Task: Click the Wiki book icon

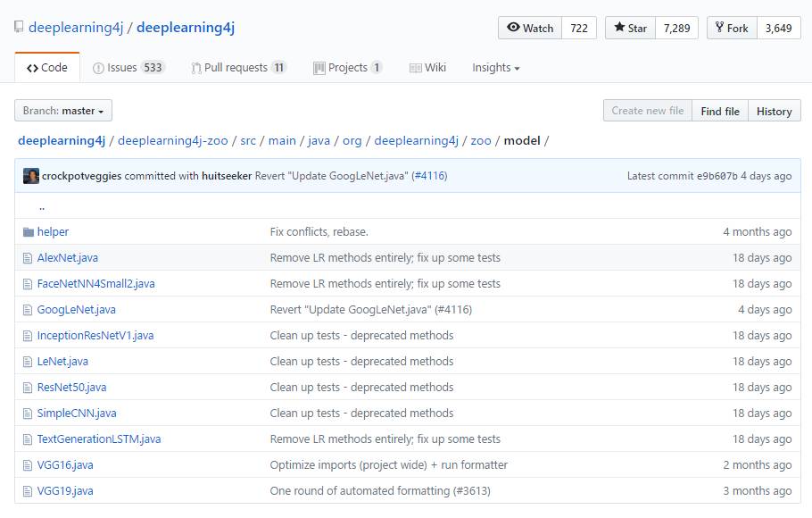Action: 415,68
